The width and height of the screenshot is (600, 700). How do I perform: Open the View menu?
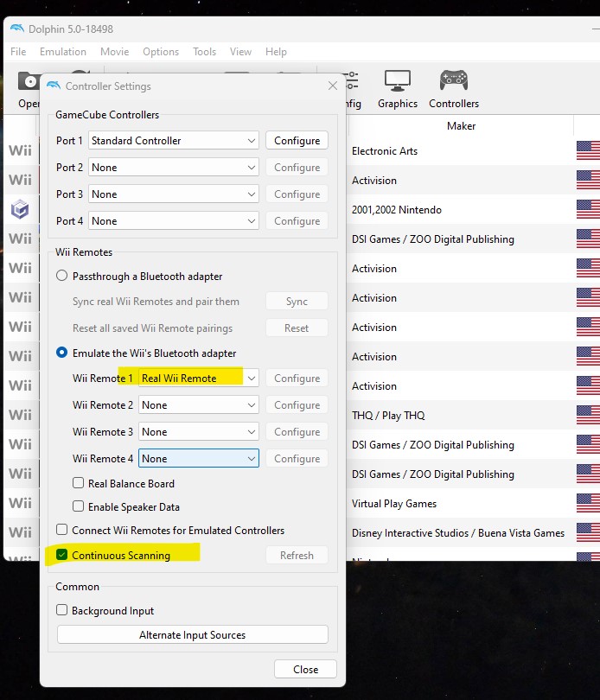(240, 52)
